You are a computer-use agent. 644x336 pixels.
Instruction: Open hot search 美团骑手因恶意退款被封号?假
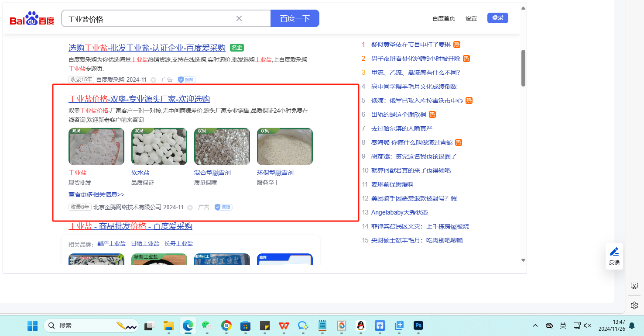tap(414, 198)
